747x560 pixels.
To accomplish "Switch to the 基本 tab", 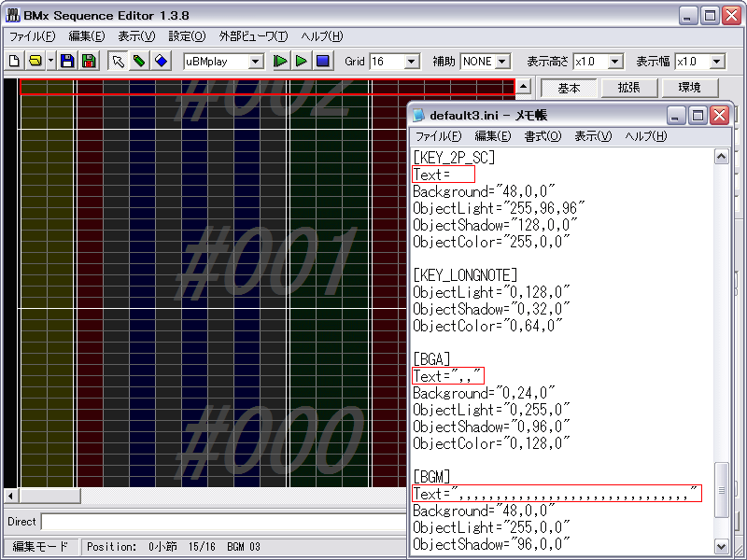I will tap(569, 88).
